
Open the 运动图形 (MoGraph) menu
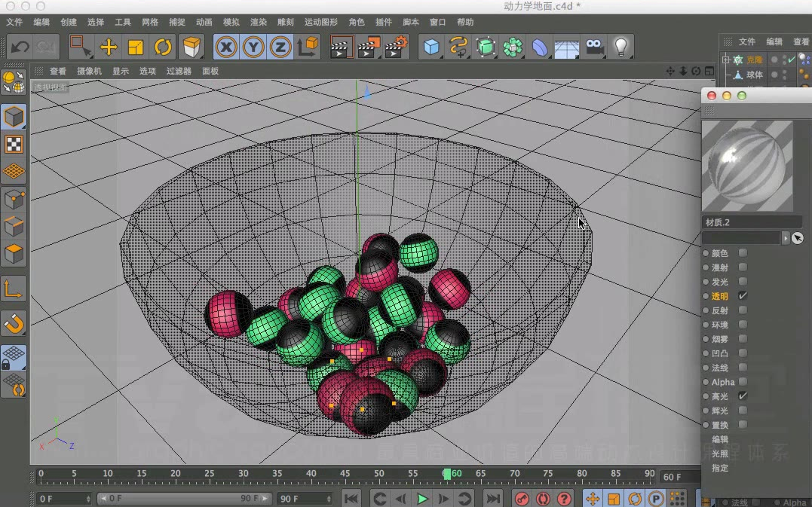click(320, 23)
